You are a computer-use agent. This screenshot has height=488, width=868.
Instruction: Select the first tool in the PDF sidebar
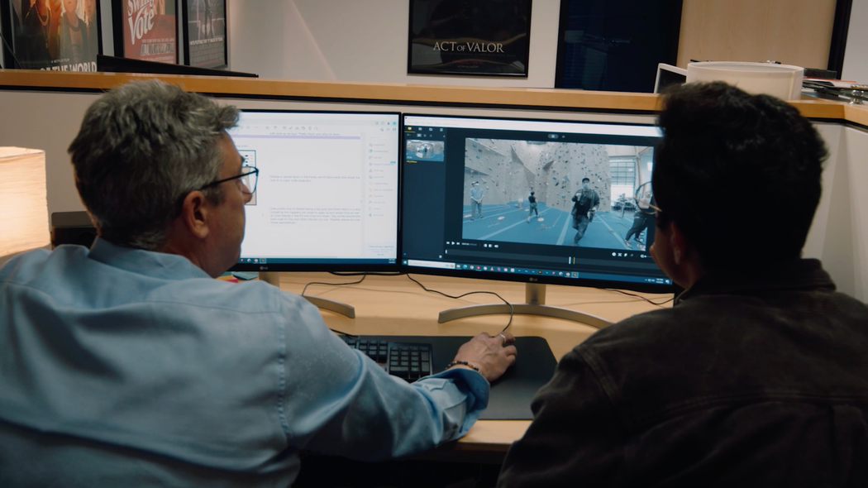click(370, 146)
